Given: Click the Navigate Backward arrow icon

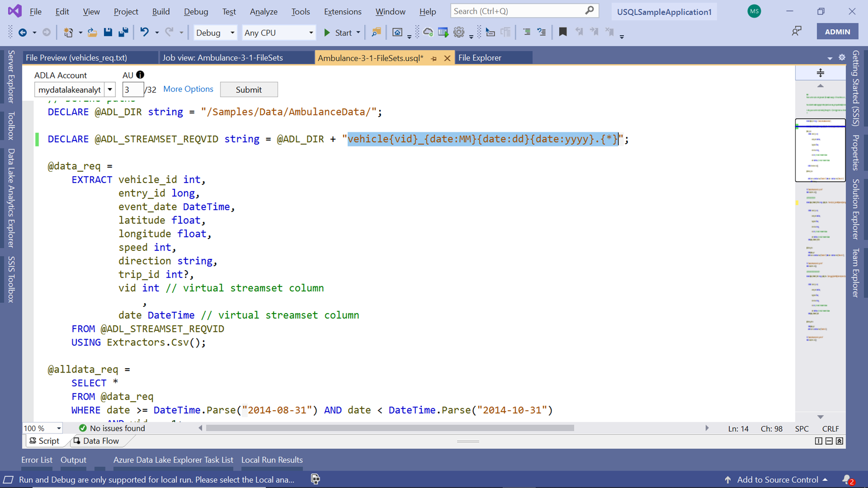Looking at the screenshot, I should click(x=23, y=32).
